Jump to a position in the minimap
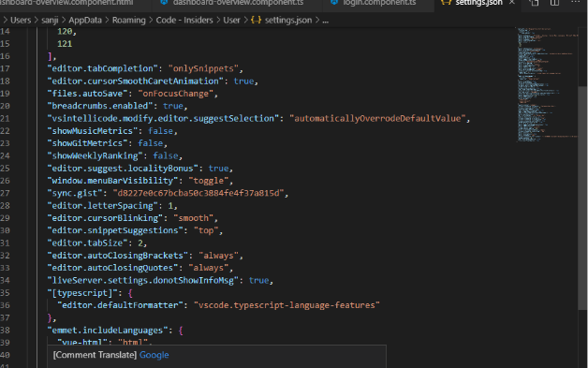Screen dimensions: 588x368 (547, 84)
